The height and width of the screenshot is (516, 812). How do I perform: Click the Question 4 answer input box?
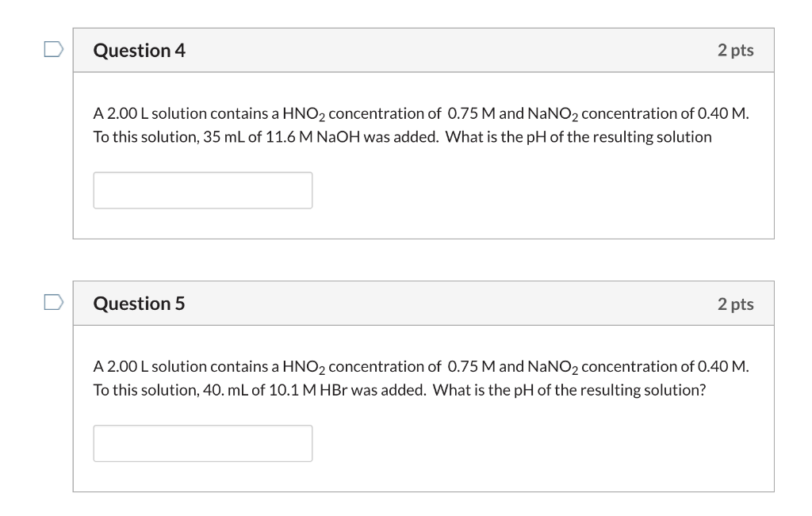[203, 190]
